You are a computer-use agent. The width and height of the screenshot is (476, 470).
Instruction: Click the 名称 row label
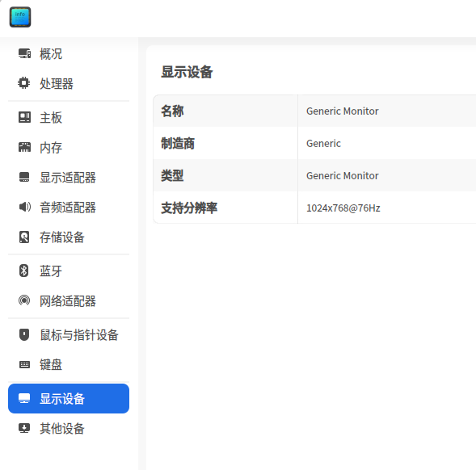point(172,111)
